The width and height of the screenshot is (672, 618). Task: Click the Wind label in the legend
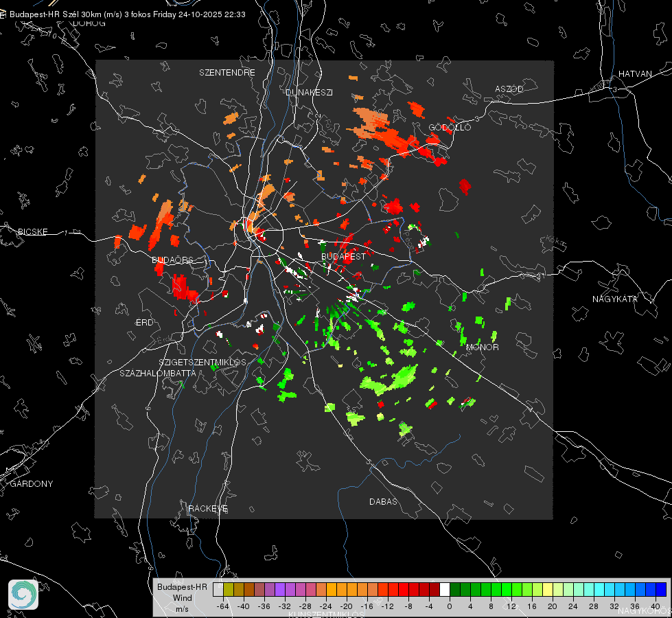[182, 598]
